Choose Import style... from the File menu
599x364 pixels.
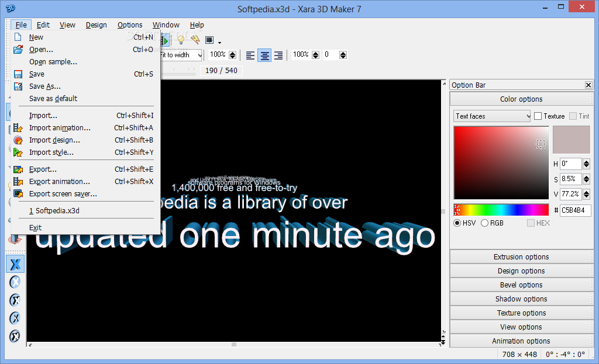point(83,152)
